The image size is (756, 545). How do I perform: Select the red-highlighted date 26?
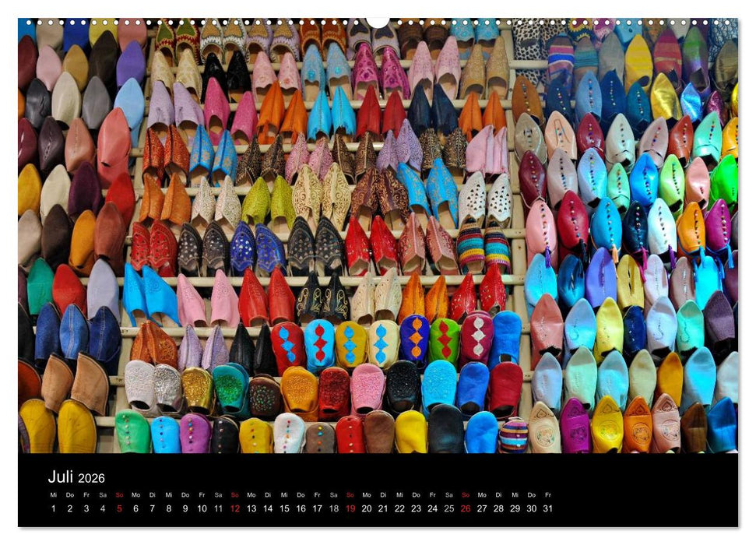[x=466, y=508]
